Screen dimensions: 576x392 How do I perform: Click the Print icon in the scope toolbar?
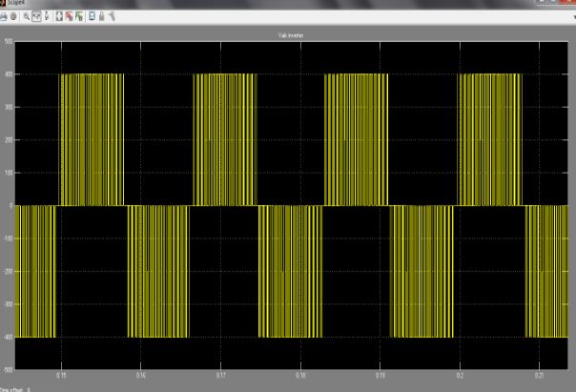[x=3, y=16]
